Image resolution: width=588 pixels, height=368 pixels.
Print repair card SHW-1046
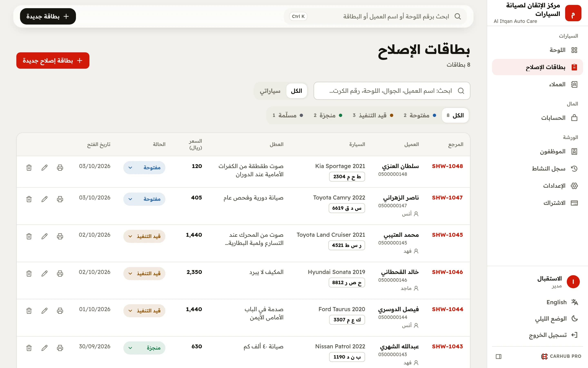coord(60,274)
